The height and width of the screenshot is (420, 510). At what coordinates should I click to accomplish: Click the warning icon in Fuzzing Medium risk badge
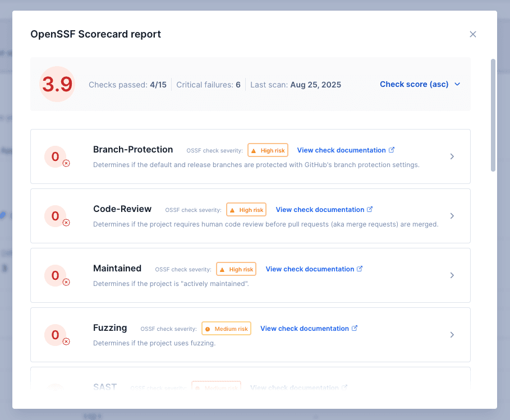[208, 328]
